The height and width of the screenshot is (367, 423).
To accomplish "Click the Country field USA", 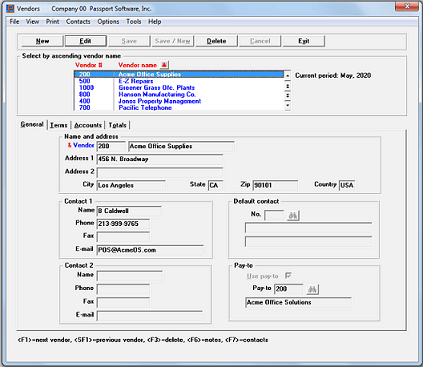I will click(x=347, y=185).
